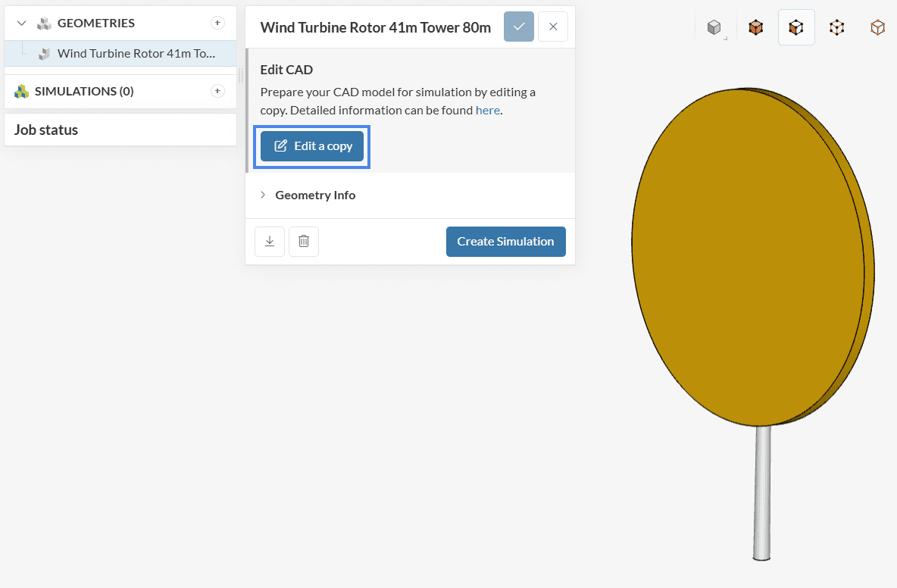Expand the Geometry Info section
Viewport: 897px width, 588px height.
pyautogui.click(x=315, y=195)
